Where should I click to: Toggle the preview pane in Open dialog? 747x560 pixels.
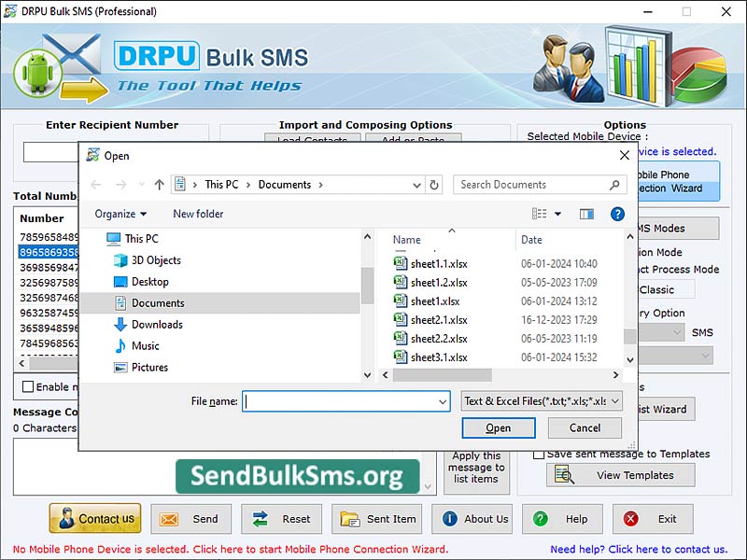point(585,213)
